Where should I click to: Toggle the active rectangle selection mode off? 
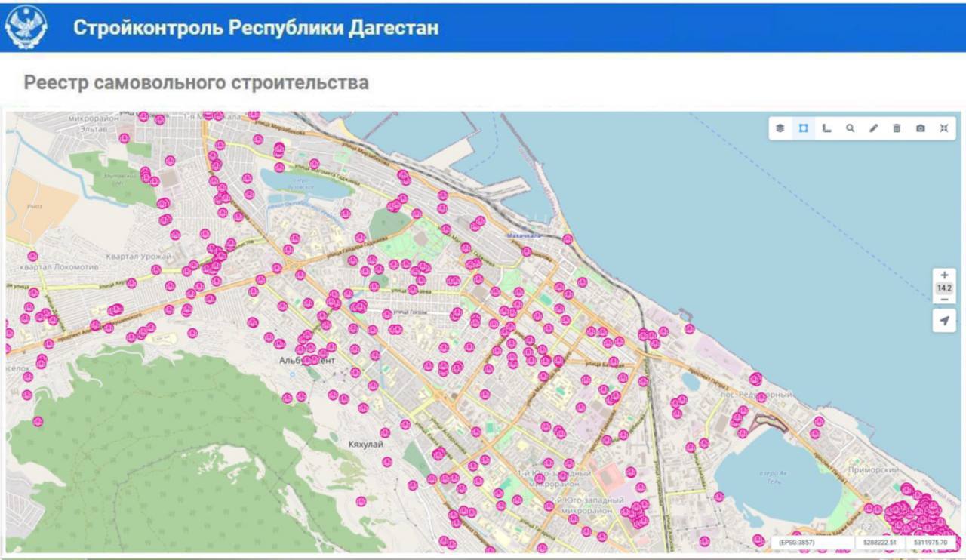click(803, 128)
